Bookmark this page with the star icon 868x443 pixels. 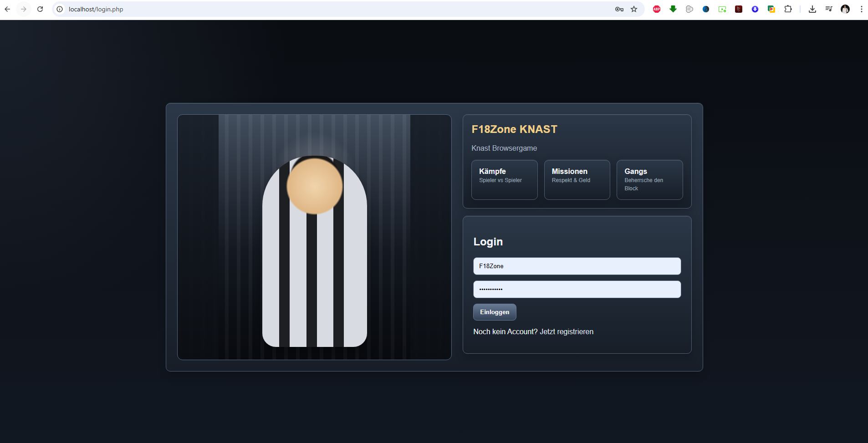[634, 9]
